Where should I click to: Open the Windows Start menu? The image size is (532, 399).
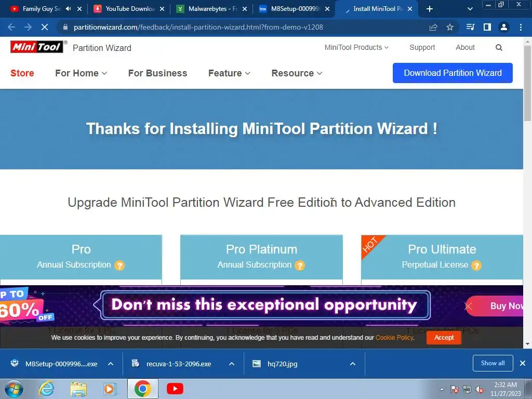[x=14, y=389]
